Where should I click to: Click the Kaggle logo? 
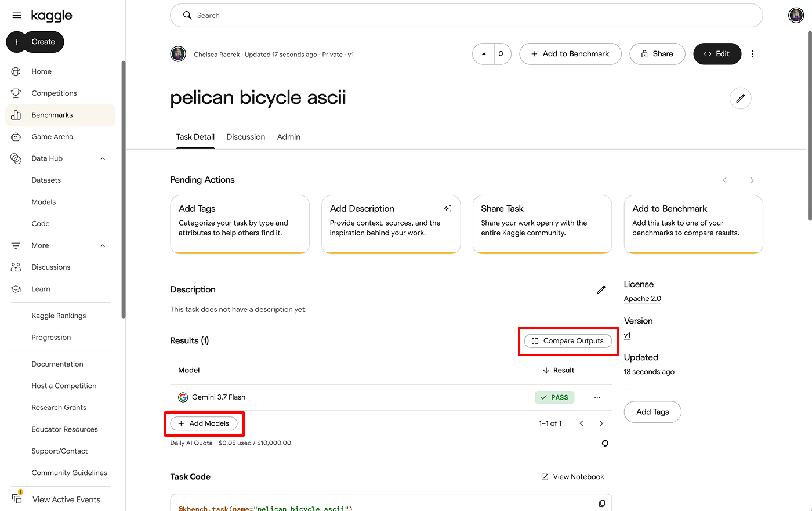52,16
